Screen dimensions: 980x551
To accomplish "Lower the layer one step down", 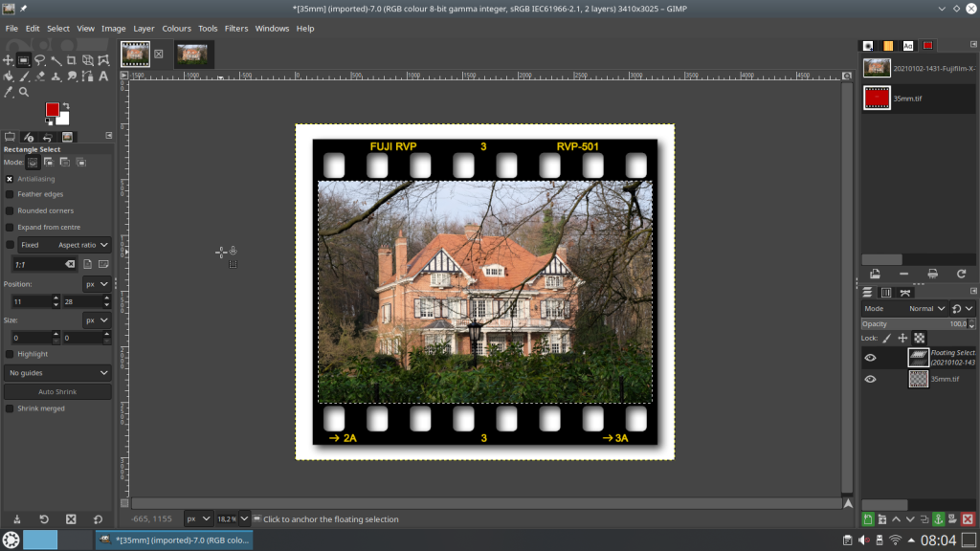I will click(x=910, y=519).
